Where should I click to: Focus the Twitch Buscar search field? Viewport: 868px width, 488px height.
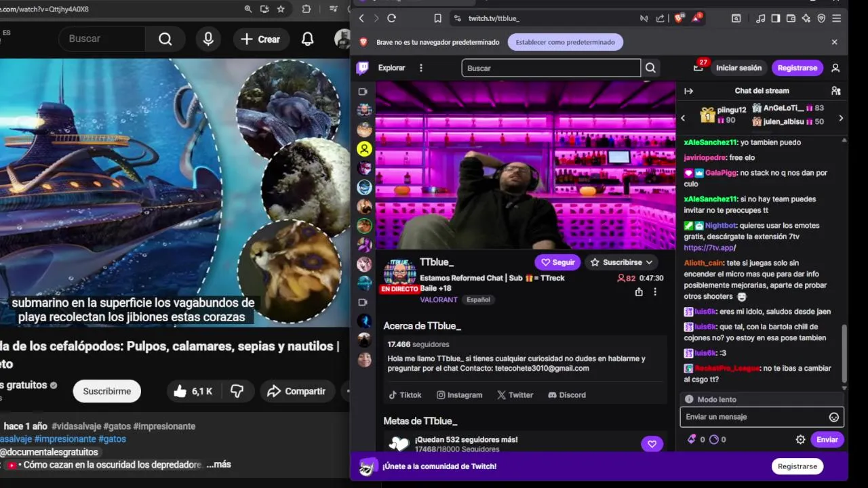coord(551,68)
